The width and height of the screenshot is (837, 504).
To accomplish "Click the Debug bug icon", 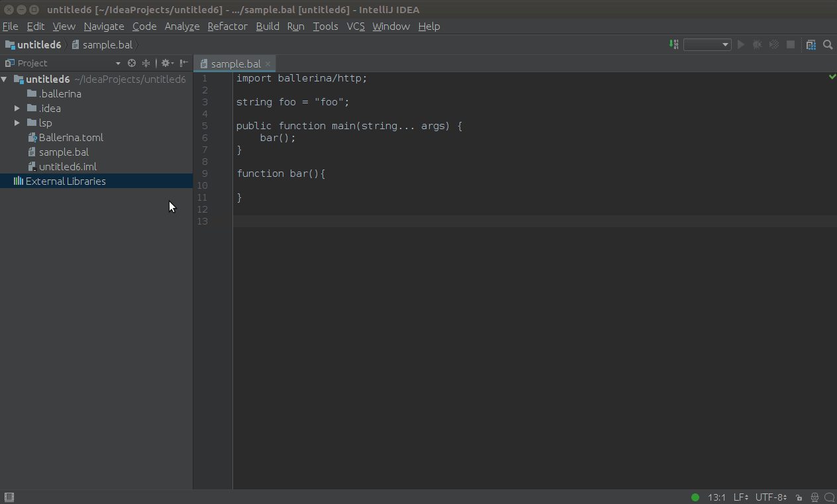I will coord(757,44).
